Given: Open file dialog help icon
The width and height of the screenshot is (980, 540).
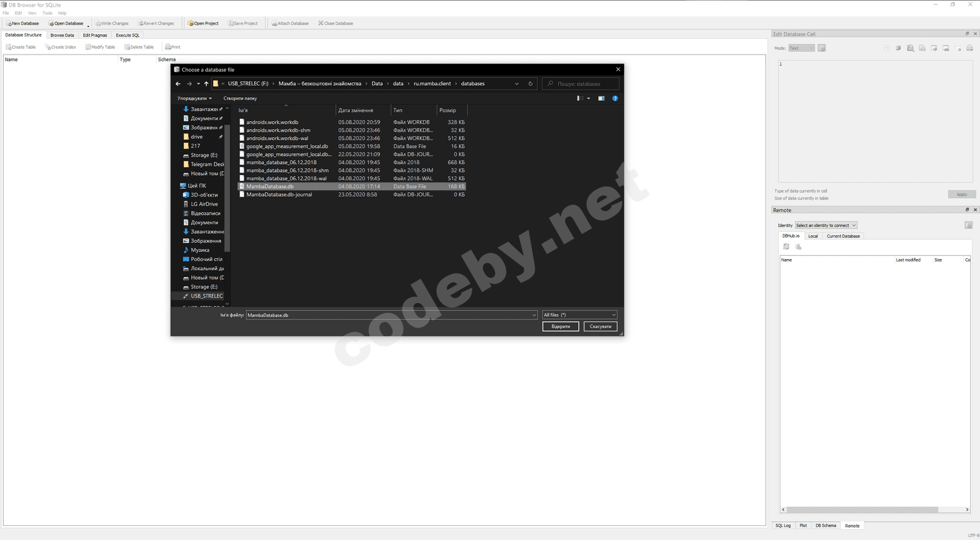Looking at the screenshot, I should point(615,99).
